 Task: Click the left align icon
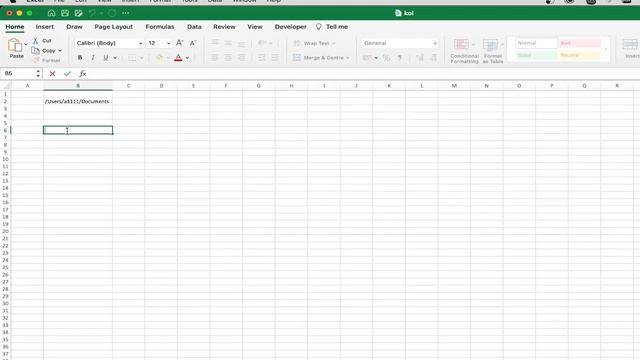[215, 58]
